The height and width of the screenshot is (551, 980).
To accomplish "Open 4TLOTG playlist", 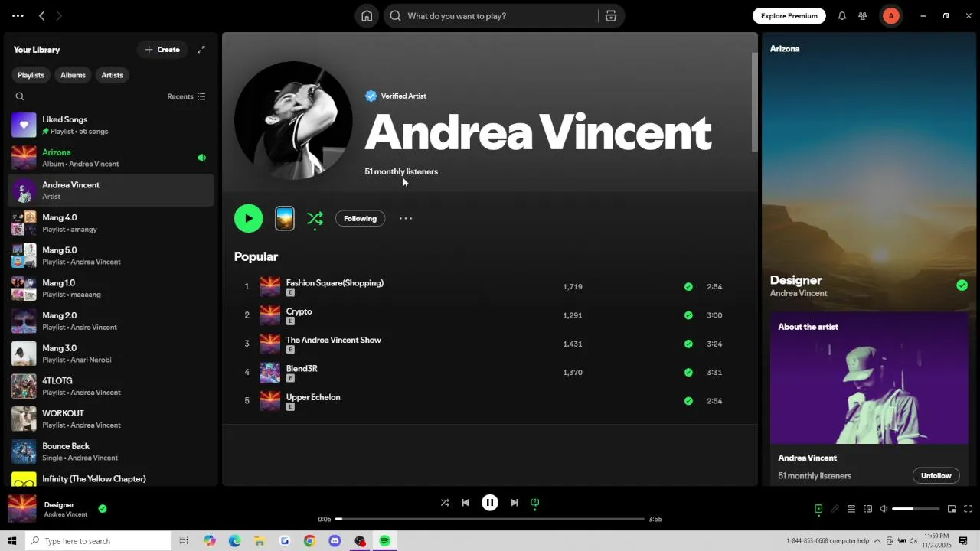I will pyautogui.click(x=111, y=386).
